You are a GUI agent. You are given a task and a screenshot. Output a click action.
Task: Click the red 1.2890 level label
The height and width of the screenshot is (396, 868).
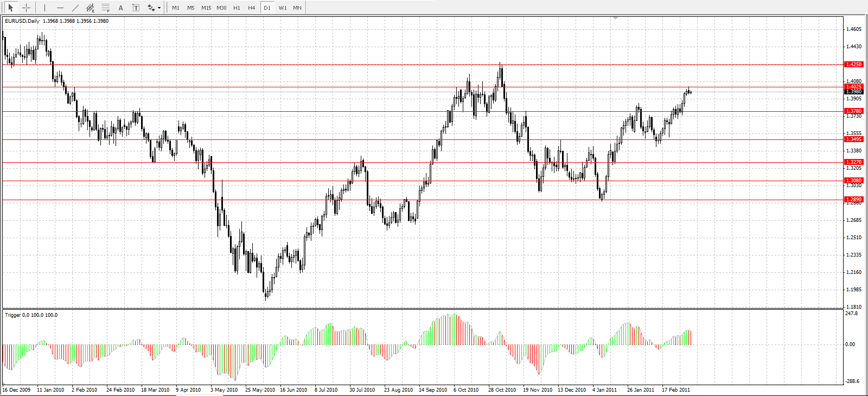853,200
